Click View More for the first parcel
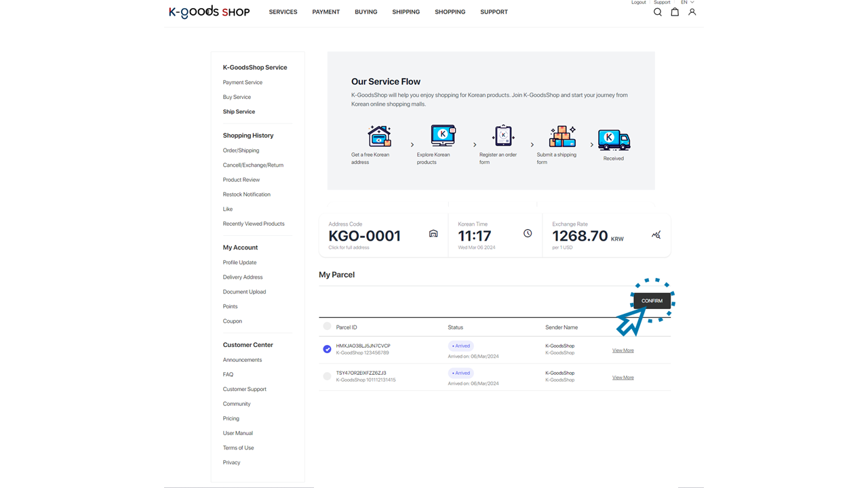The image size is (868, 488). tap(623, 350)
